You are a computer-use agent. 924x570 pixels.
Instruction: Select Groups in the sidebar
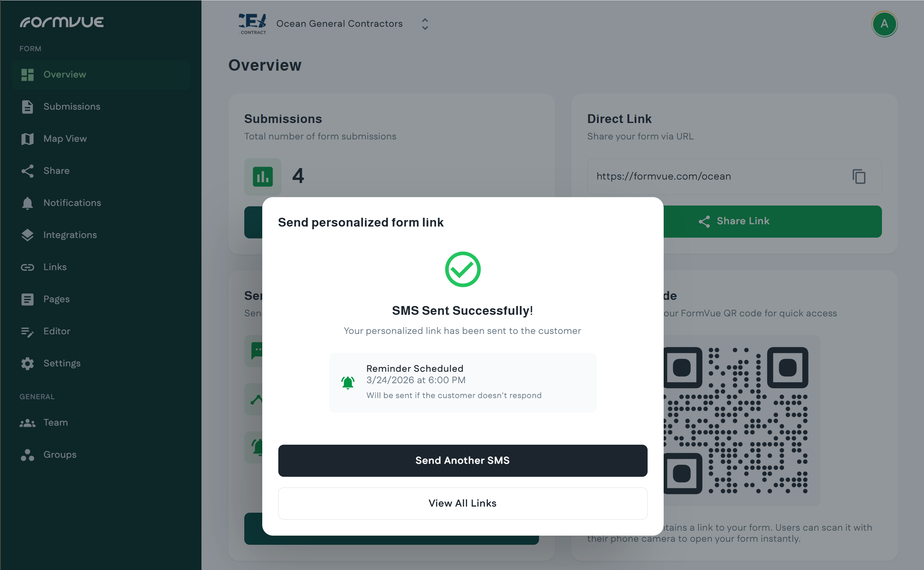60,455
